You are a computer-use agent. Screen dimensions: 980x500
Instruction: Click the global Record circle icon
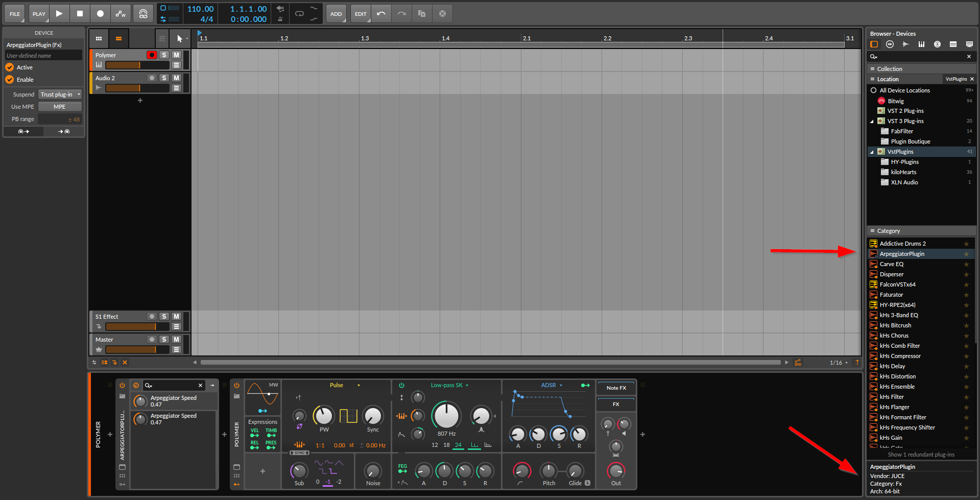[100, 14]
